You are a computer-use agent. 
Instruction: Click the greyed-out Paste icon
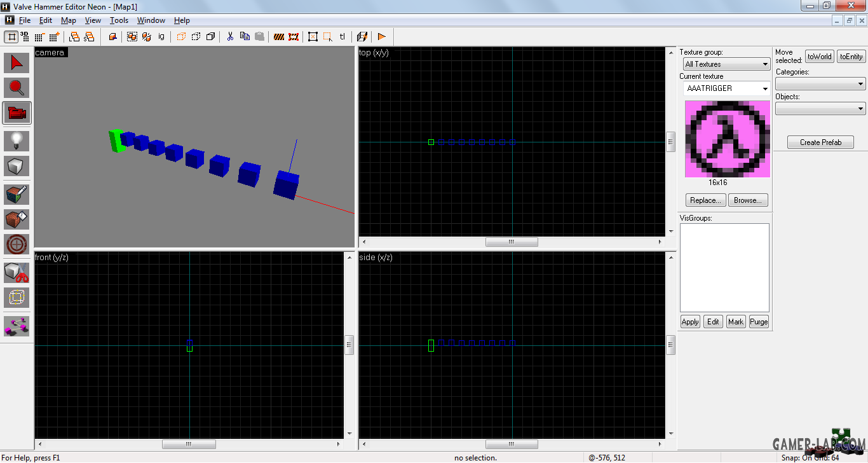click(259, 37)
